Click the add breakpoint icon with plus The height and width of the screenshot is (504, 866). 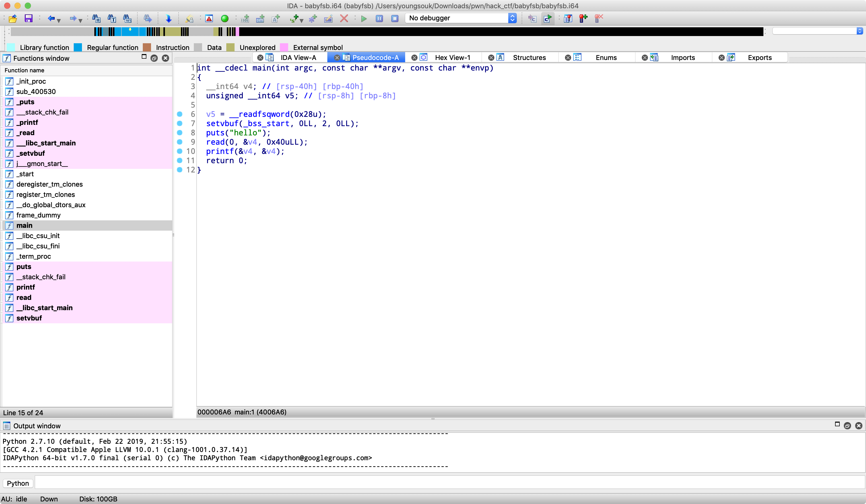[583, 19]
